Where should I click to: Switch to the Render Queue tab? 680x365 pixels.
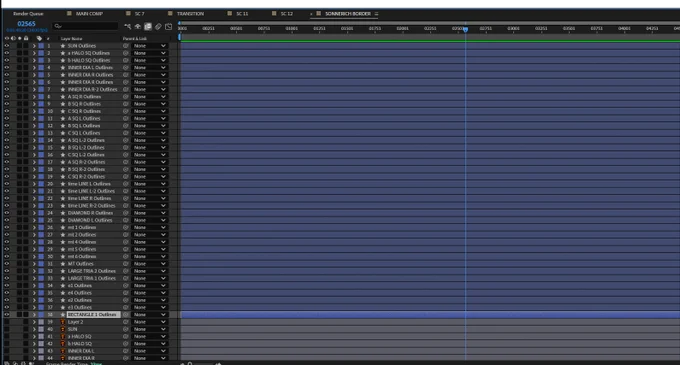click(x=28, y=14)
